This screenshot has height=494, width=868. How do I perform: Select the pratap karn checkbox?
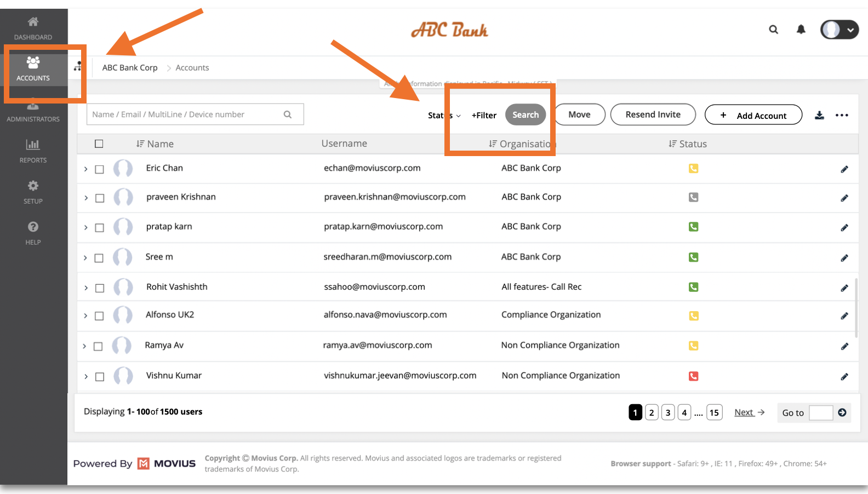tap(99, 228)
